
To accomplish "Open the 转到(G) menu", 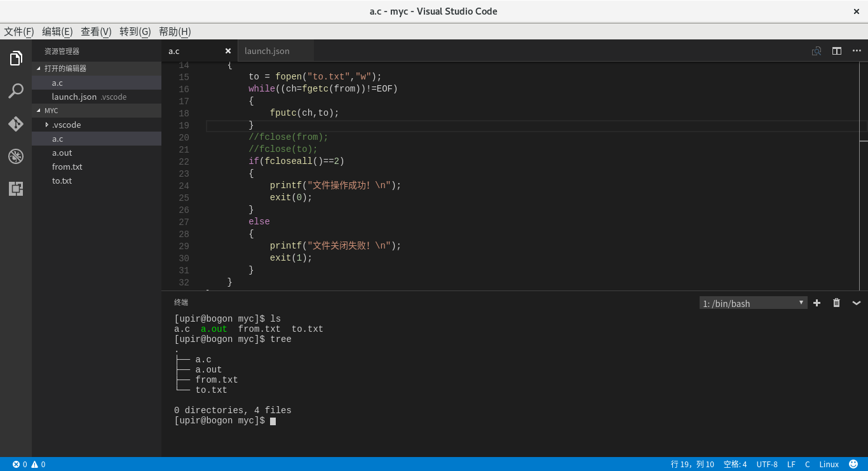I will [135, 31].
